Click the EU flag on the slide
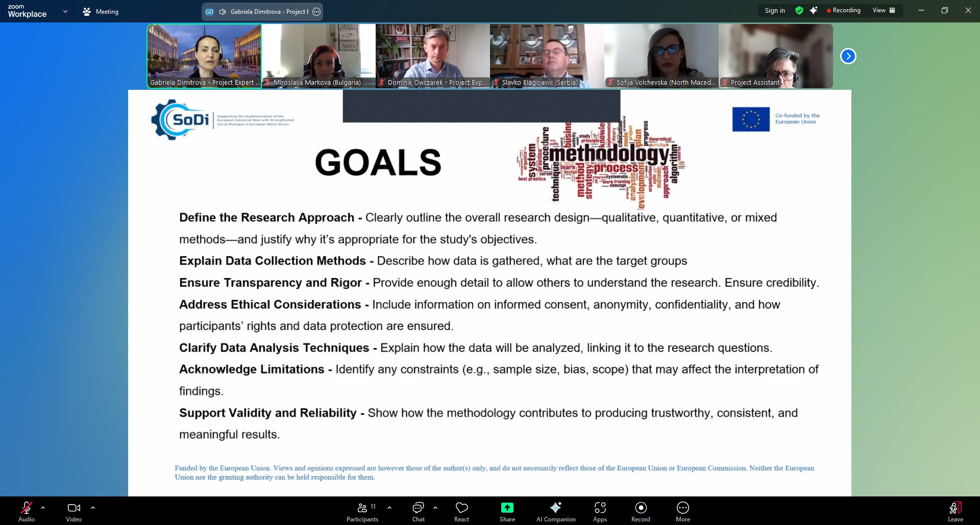980x525 pixels. pyautogui.click(x=751, y=119)
